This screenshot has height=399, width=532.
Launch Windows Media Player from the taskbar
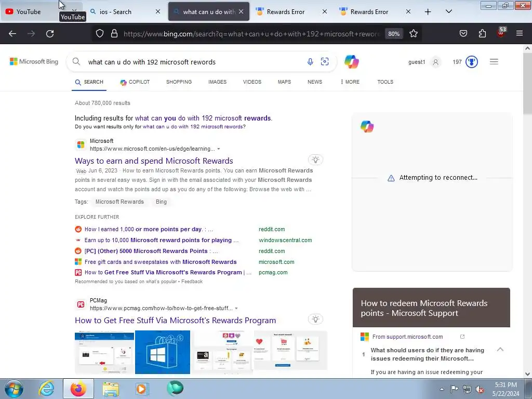pos(142,389)
